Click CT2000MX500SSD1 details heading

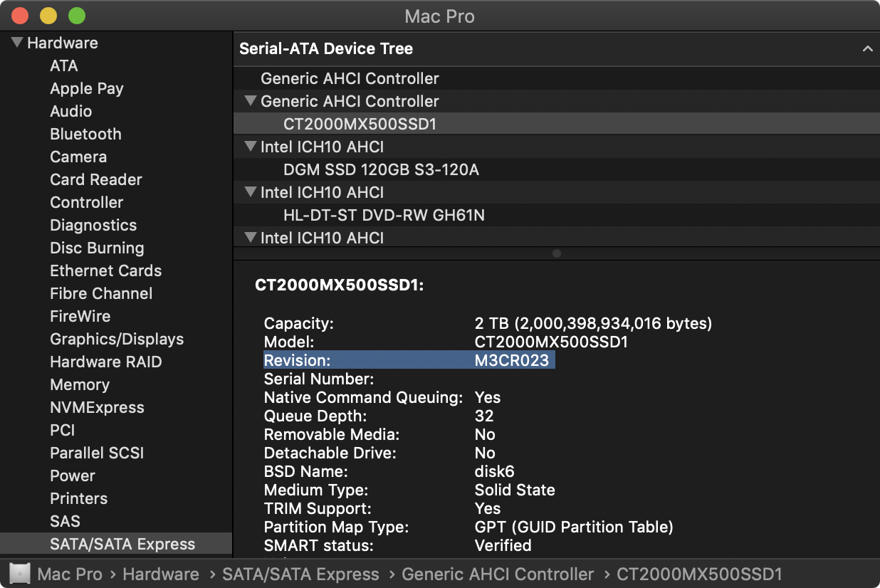point(340,285)
